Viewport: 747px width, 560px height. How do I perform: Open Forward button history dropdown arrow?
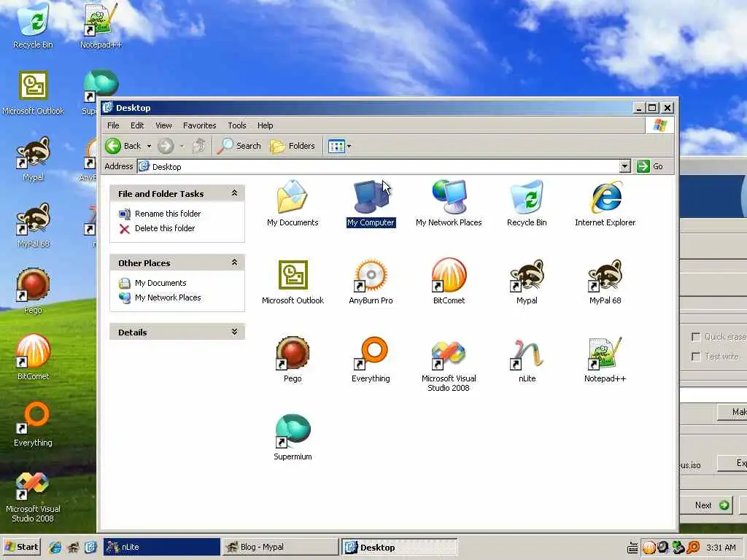pos(182,146)
